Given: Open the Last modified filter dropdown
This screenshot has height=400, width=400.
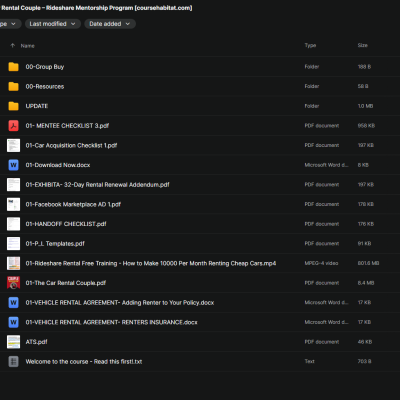Looking at the screenshot, I should tap(53, 24).
